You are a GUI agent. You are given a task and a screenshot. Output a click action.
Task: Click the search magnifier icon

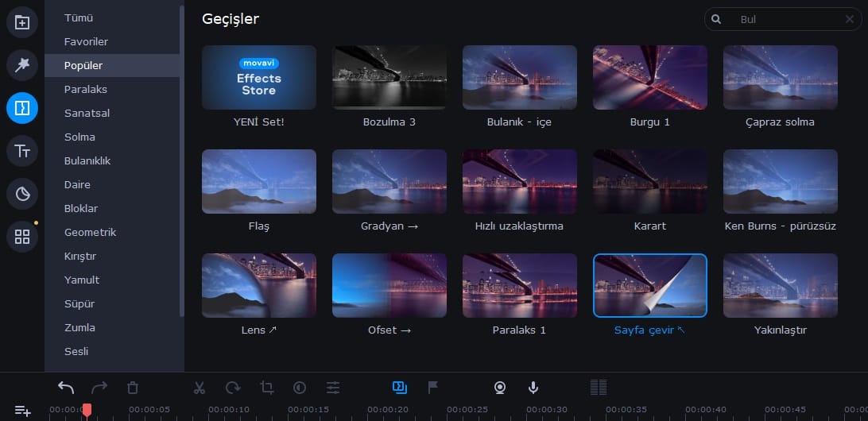tap(715, 19)
